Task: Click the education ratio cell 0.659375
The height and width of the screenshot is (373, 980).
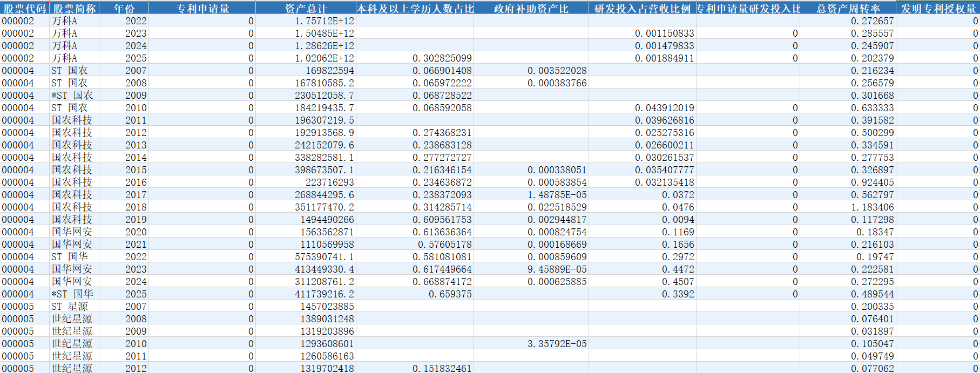Action: tap(415, 294)
